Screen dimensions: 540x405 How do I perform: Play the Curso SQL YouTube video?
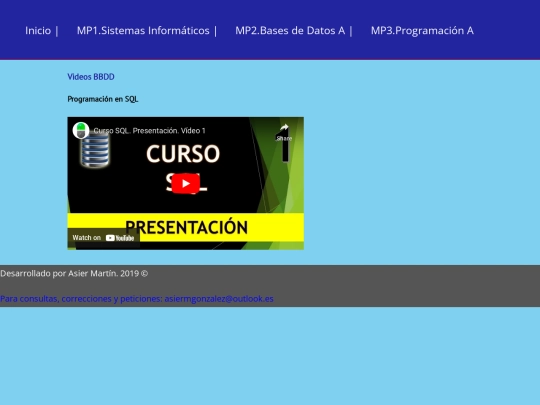pos(186,184)
